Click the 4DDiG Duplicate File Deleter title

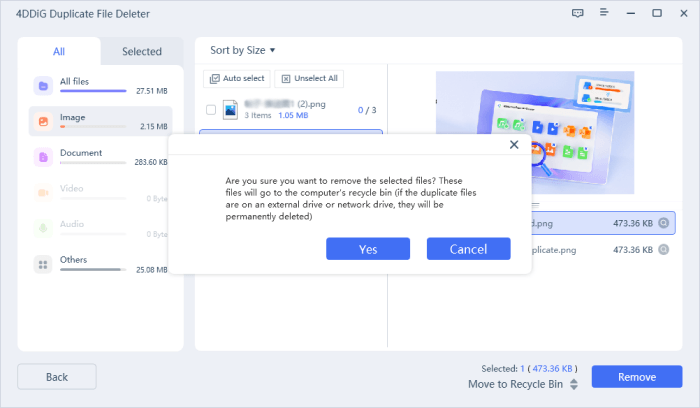(83, 14)
